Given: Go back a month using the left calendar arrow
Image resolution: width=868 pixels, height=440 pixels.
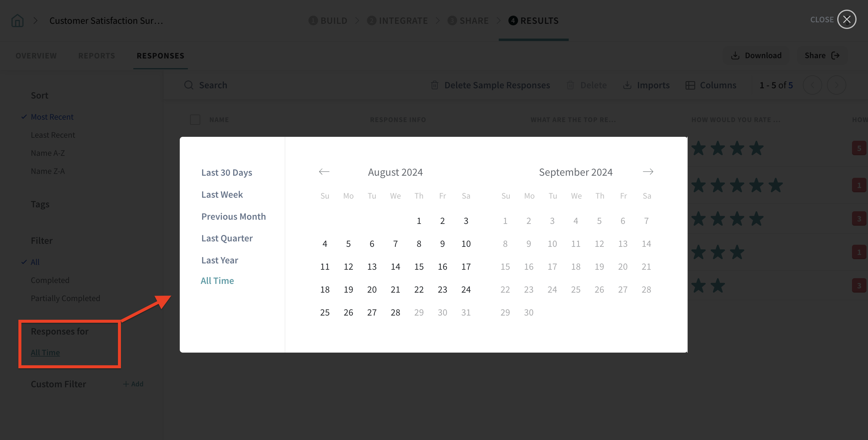Looking at the screenshot, I should point(324,172).
